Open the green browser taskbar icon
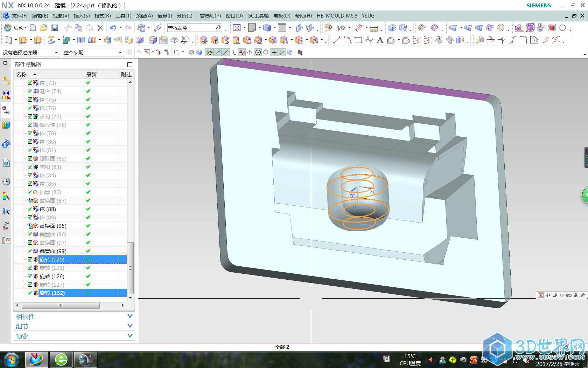Image resolution: width=588 pixels, height=368 pixels. [x=61, y=360]
